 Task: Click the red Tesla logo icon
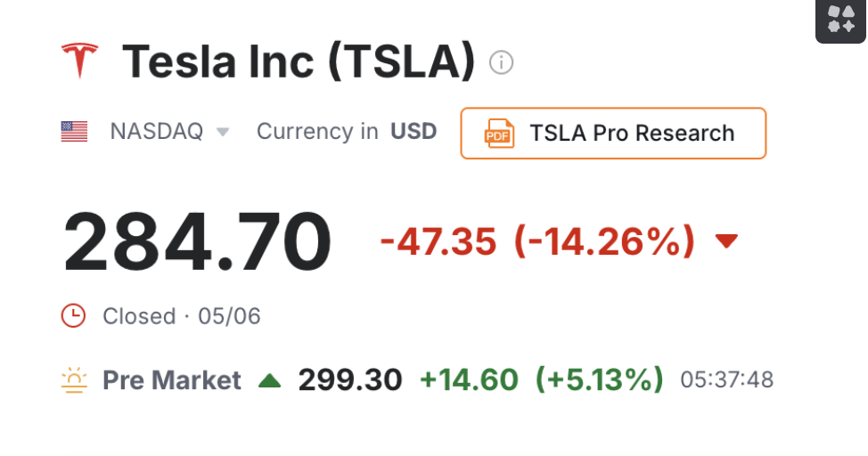click(x=79, y=60)
